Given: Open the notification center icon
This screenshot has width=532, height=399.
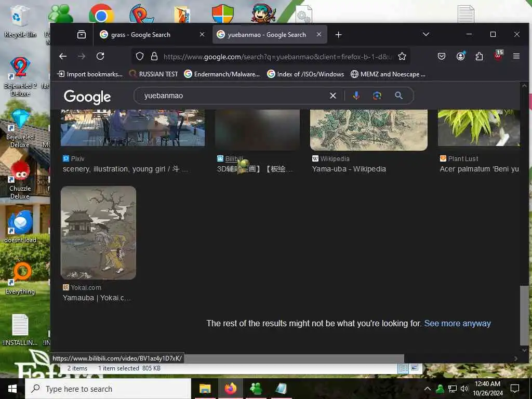Looking at the screenshot, I should [515, 389].
